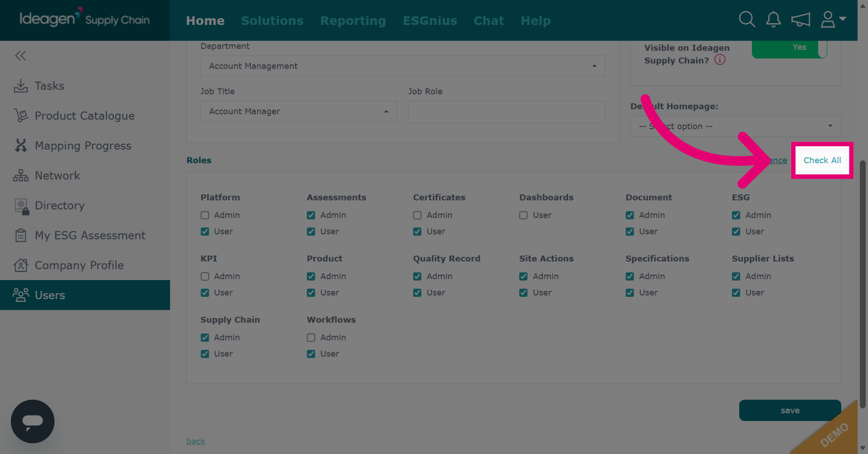Click the Mapping Progress icon
Image resolution: width=868 pixels, height=454 pixels.
pos(21,145)
